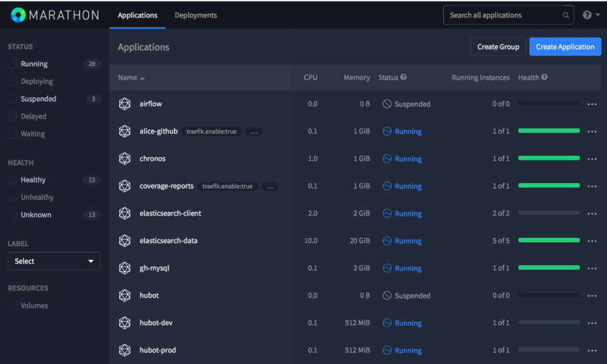Image resolution: width=607 pixels, height=364 pixels.
Task: Click the Status column help icon
Action: point(404,77)
